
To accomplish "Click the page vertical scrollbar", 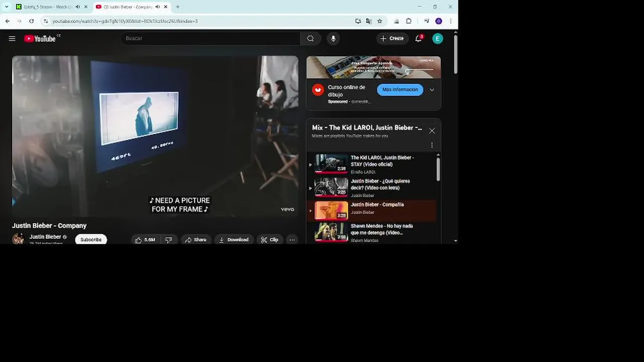I will click(455, 55).
